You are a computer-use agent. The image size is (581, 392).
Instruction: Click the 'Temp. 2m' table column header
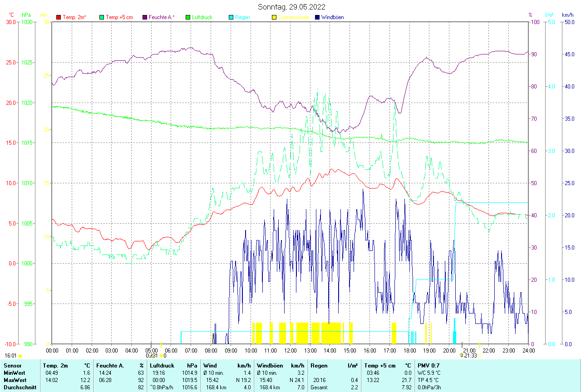pos(55,366)
